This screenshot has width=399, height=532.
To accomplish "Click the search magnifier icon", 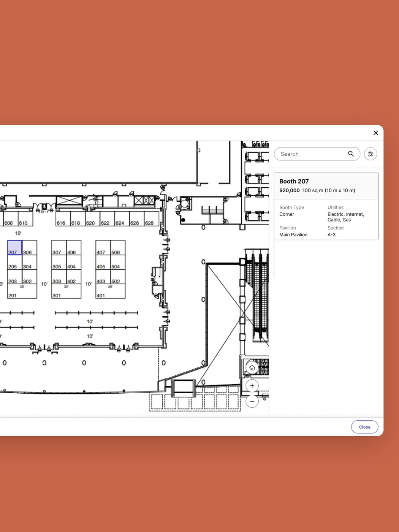I will (351, 154).
